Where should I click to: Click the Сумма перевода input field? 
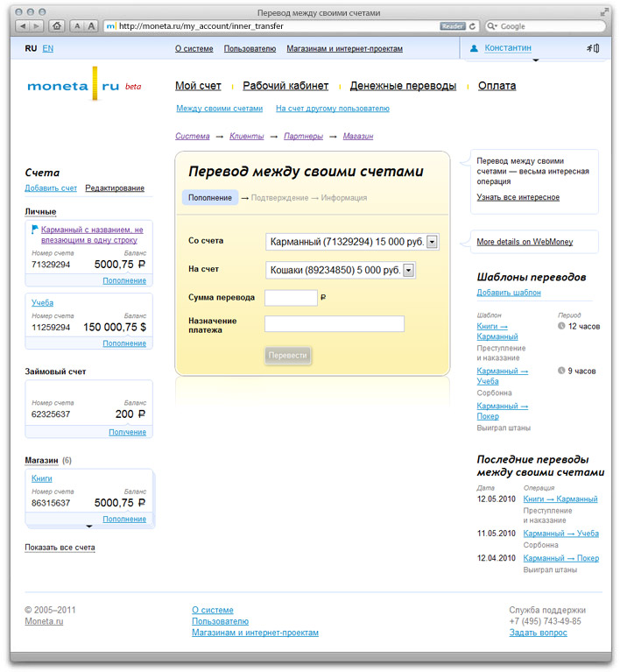291,298
